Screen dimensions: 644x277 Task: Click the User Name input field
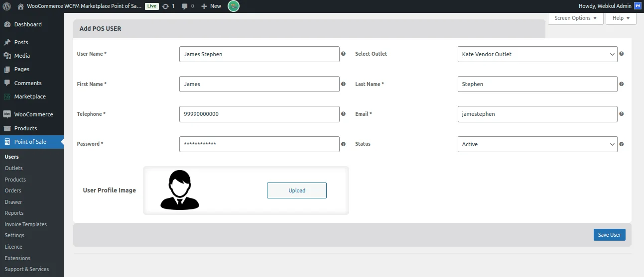[x=259, y=54]
